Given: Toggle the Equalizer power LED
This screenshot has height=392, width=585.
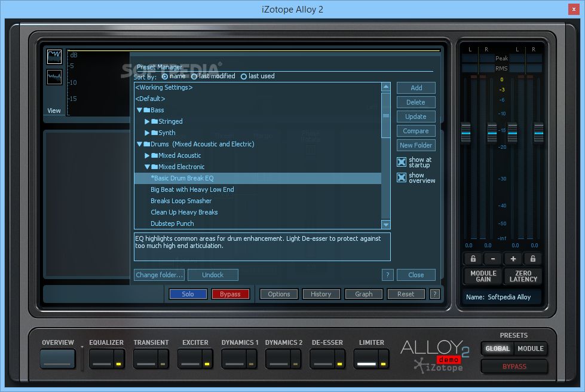Looking at the screenshot, I should pos(119,364).
